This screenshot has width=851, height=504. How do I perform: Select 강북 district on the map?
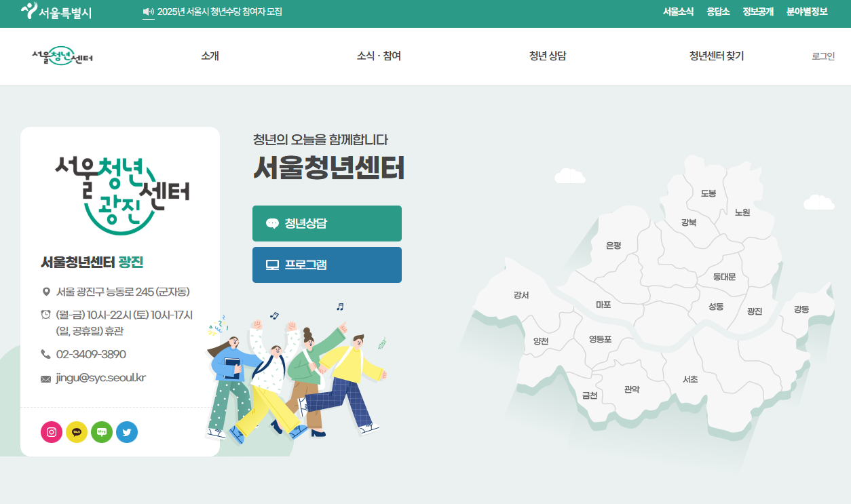pyautogui.click(x=689, y=222)
